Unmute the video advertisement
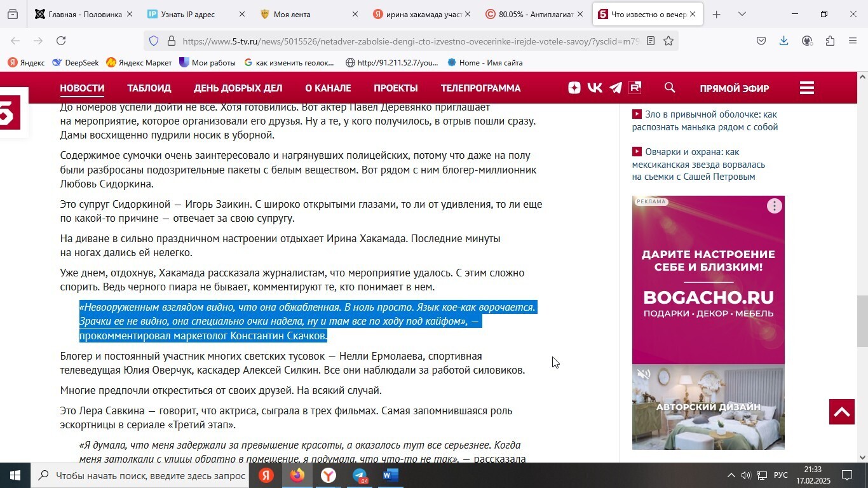The height and width of the screenshot is (488, 868). pyautogui.click(x=644, y=375)
